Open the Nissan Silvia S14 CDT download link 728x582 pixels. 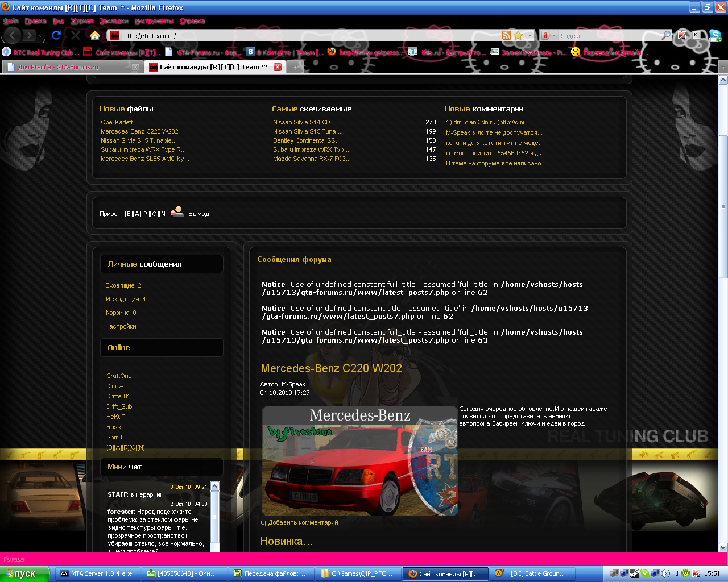(x=306, y=122)
